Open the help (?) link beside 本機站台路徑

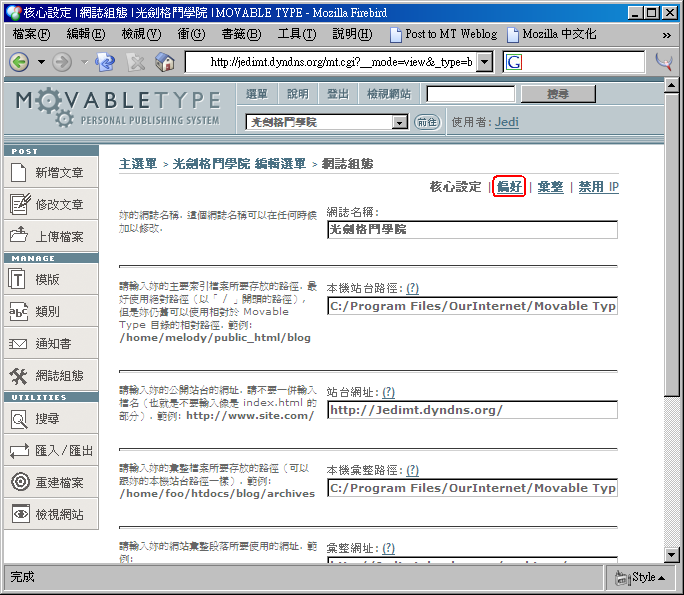click(x=412, y=288)
